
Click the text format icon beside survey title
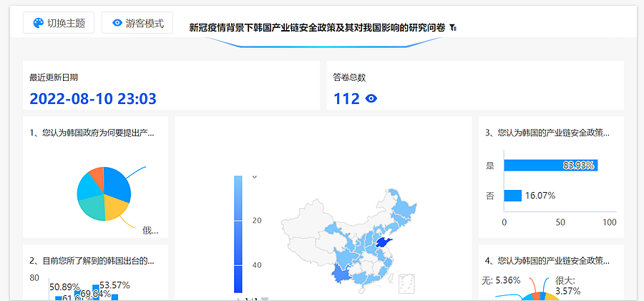453,28
